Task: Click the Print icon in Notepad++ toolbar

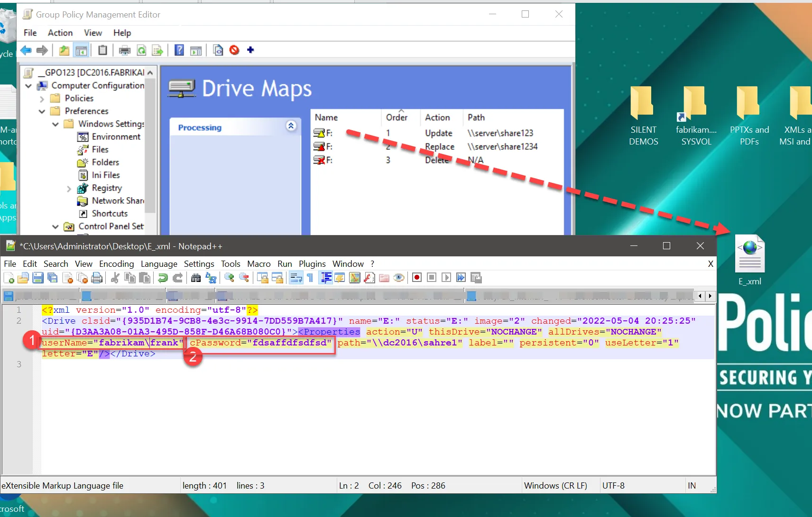Action: click(97, 278)
